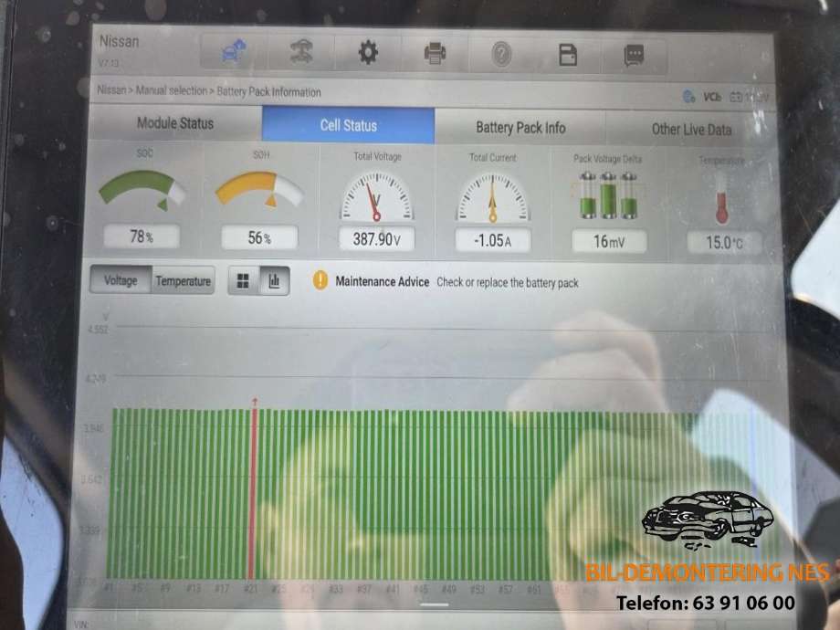
Task: Switch to Other Live Data tab
Action: click(x=691, y=129)
